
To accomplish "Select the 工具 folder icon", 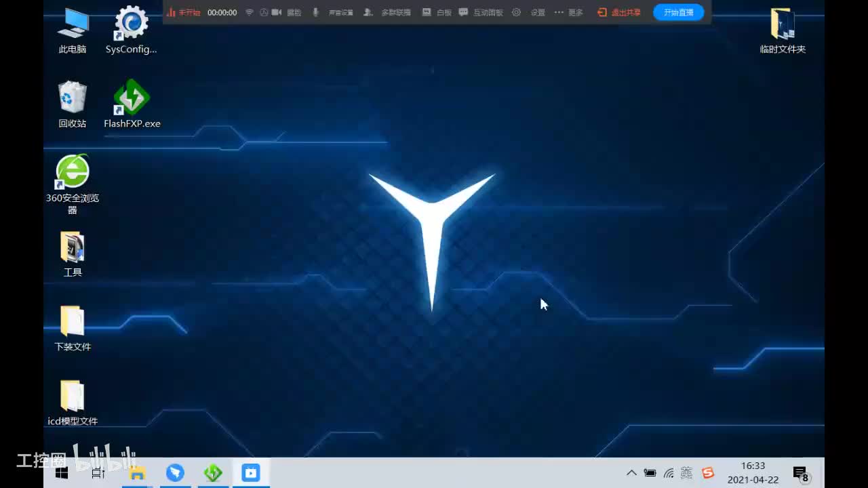I will pos(73,254).
